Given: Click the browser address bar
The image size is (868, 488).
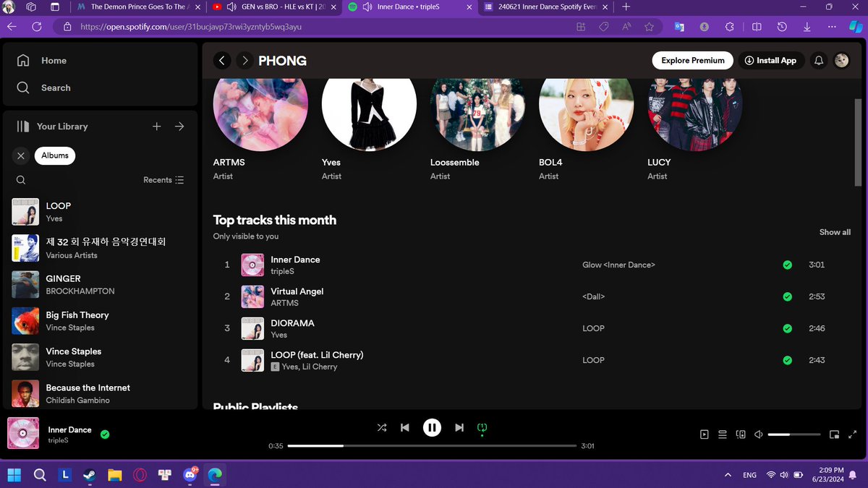Looking at the screenshot, I should pos(318,27).
